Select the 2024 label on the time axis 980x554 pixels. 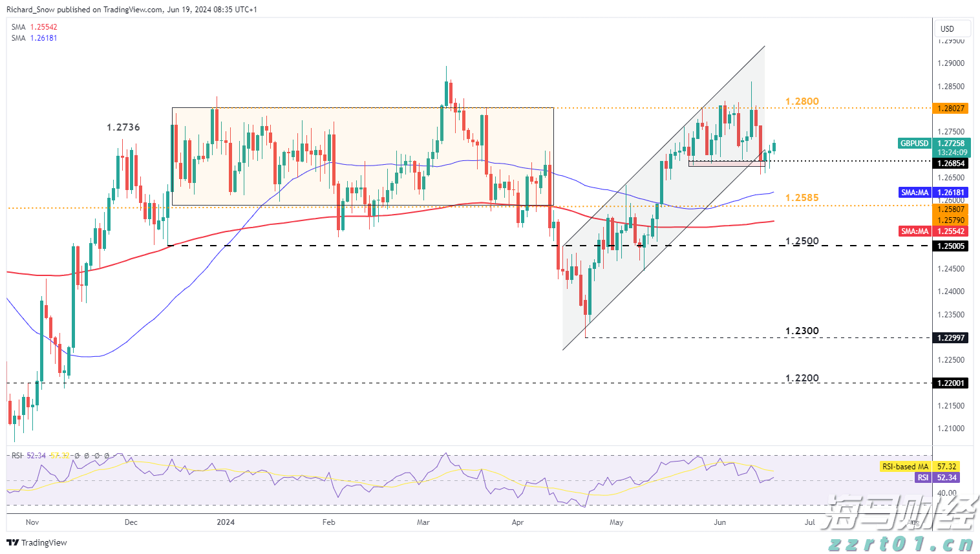point(225,522)
